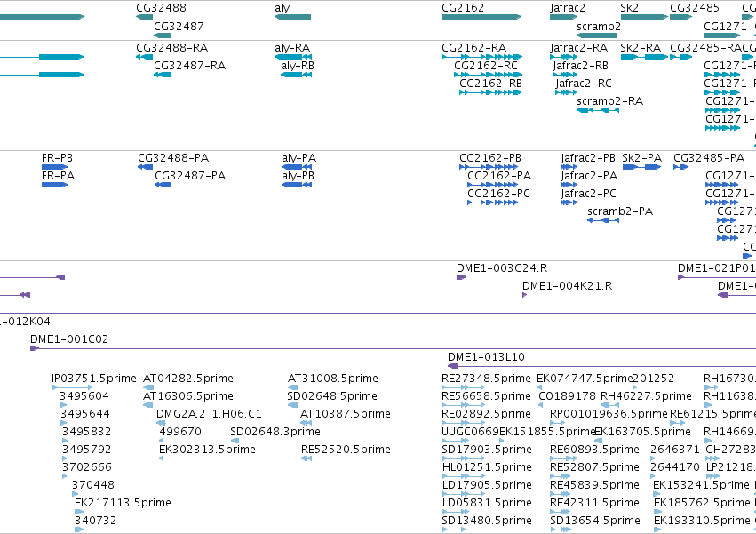Select transcript Jafrac2-RB

[x=580, y=66]
